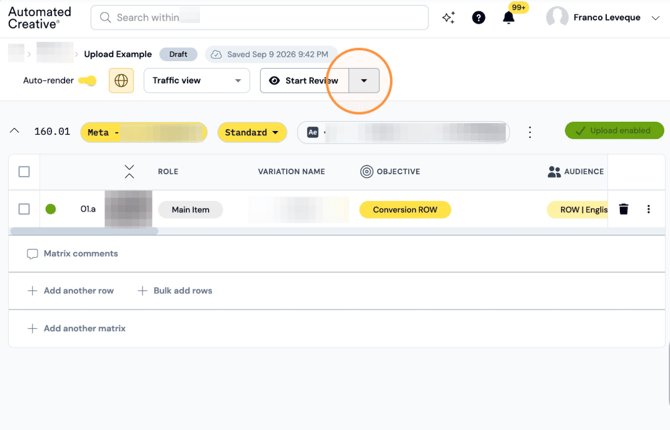Click Add another row
The width and height of the screenshot is (670, 430).
pyautogui.click(x=71, y=291)
